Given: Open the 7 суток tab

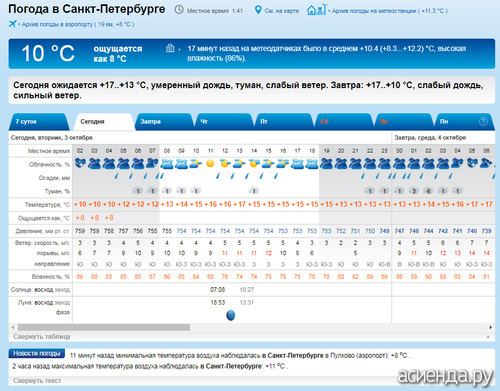Looking at the screenshot, I should (x=38, y=122).
